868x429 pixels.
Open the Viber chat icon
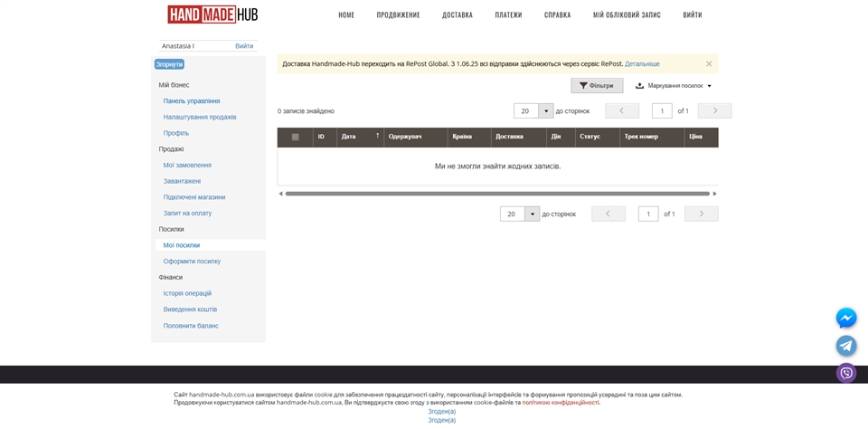pos(845,373)
